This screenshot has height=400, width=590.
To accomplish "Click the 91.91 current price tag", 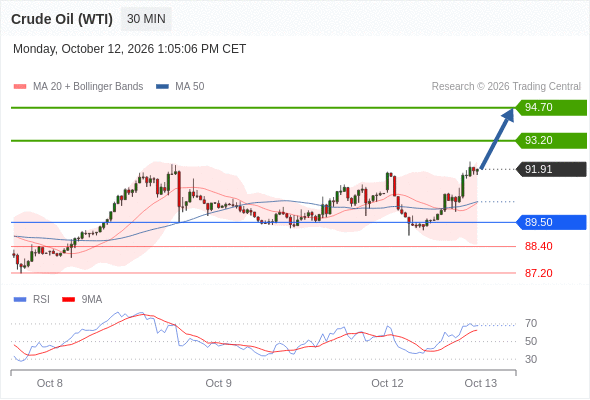I will (551, 169).
